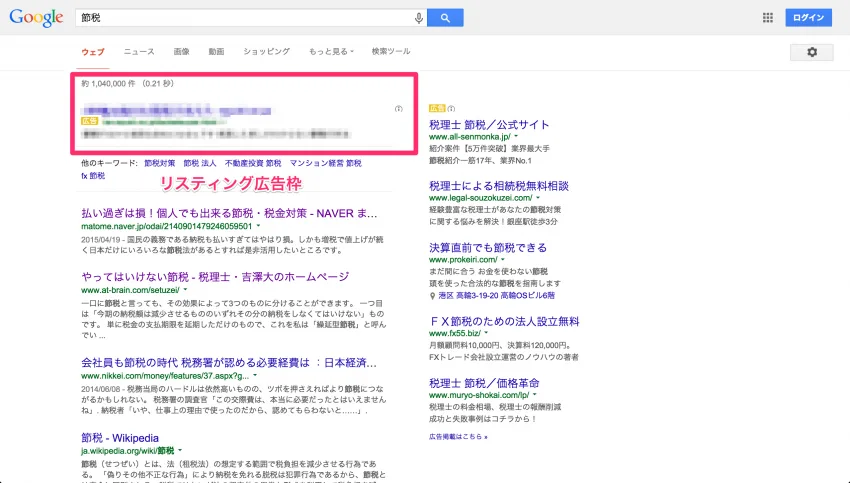Click info icon beside the blurred top ad
850x483 pixels.
[398, 109]
